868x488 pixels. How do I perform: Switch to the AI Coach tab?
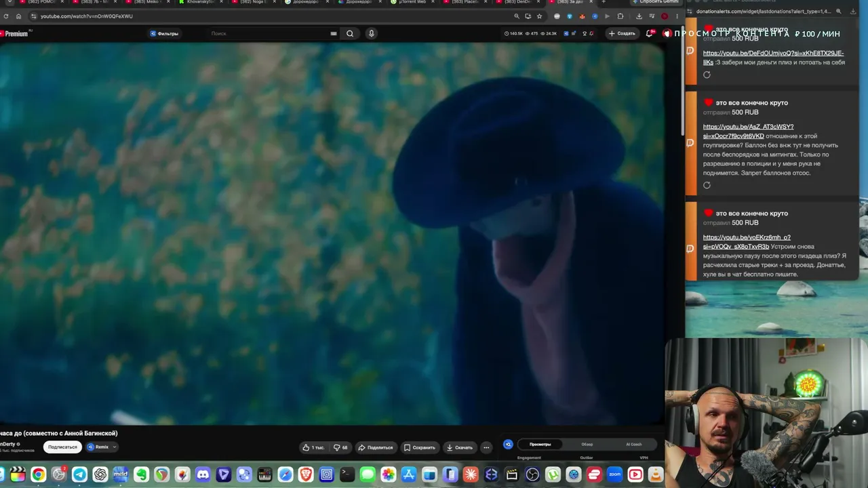point(634,444)
